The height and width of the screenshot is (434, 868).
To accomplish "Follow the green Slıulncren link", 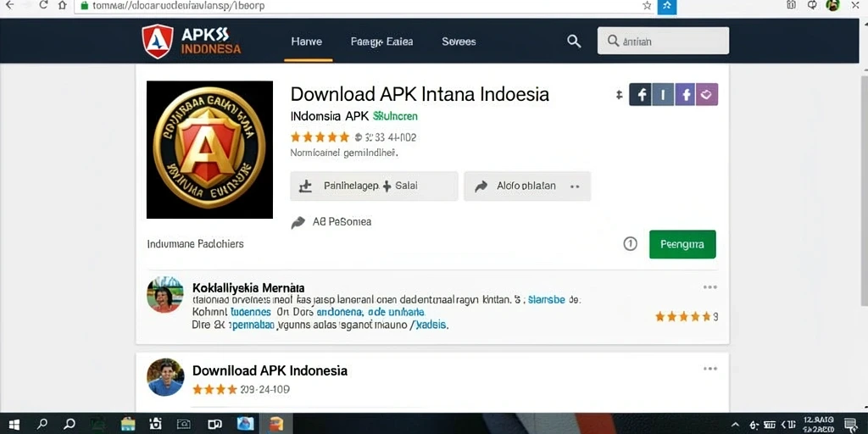I will pos(395,116).
